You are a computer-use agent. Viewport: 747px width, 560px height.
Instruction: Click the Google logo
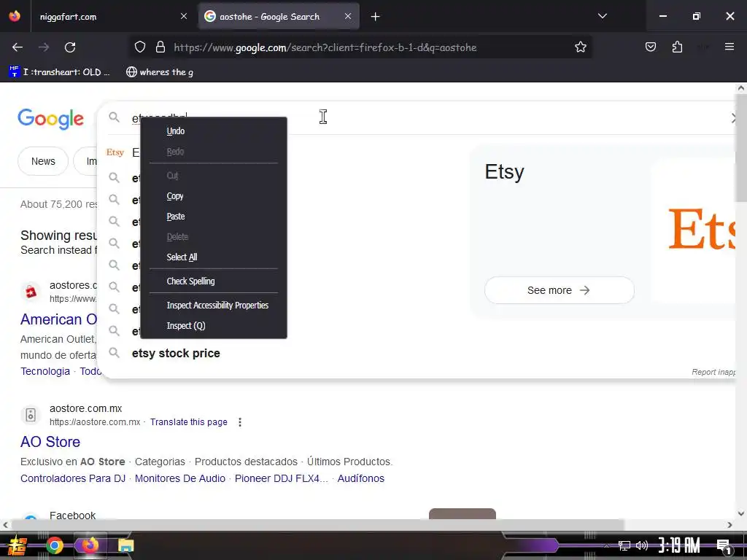[x=50, y=118]
